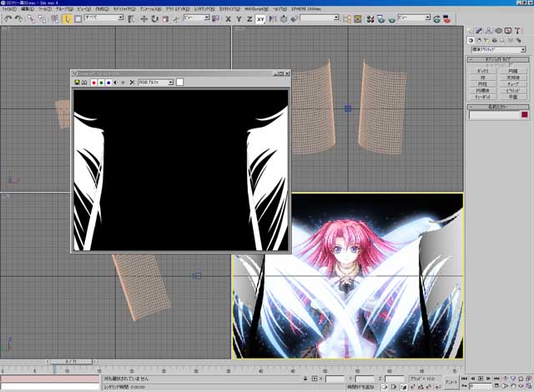Switch to the Display command panel
The height and width of the screenshot is (392, 534).
tap(508, 31)
